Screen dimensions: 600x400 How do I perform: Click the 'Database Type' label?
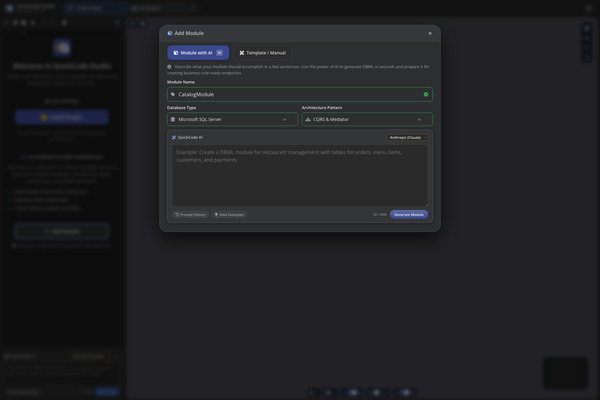[x=181, y=108]
